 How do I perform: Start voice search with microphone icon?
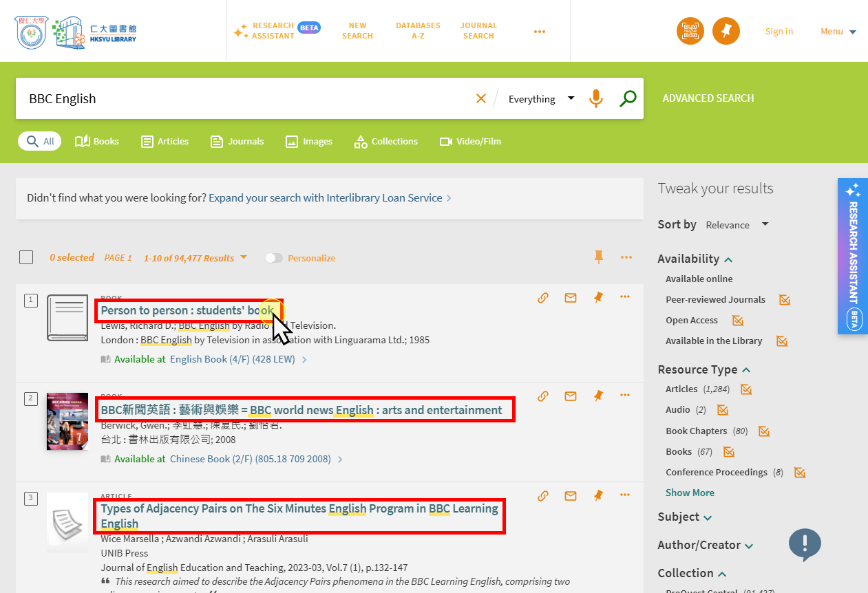596,99
